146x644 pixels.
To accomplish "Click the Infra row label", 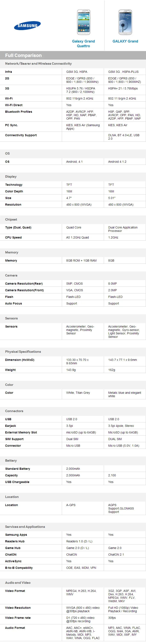I will coord(9,72).
